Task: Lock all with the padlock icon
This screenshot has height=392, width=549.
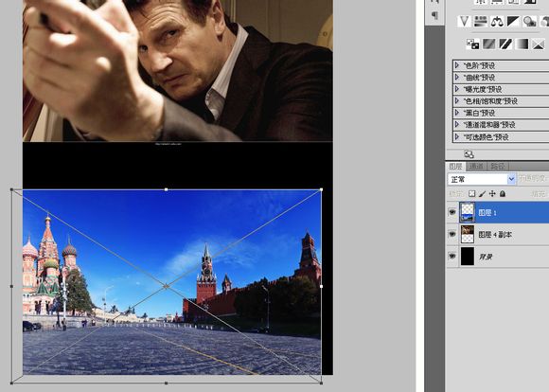Action: [x=503, y=194]
